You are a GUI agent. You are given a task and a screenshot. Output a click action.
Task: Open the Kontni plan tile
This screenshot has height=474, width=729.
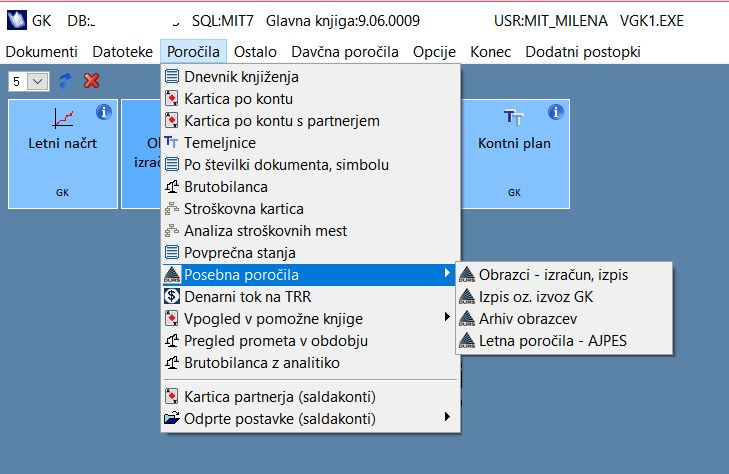tap(515, 154)
